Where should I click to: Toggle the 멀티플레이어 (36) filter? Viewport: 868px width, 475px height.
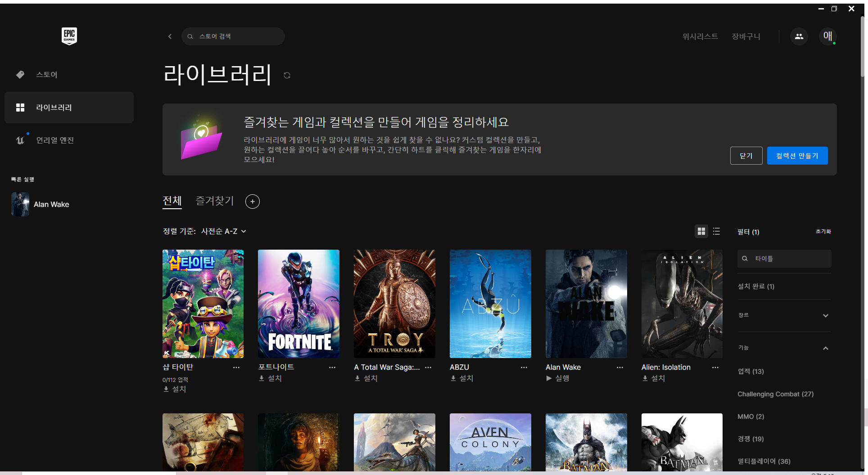click(x=764, y=462)
